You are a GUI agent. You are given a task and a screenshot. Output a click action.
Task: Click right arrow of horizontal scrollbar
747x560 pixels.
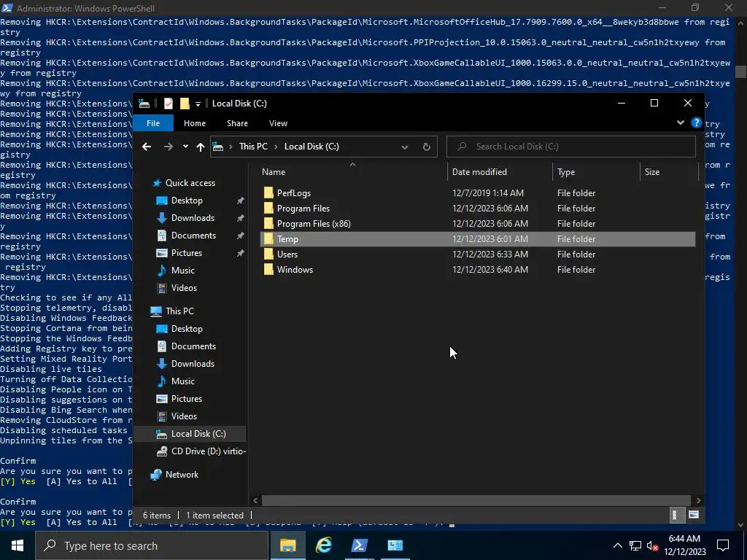[x=698, y=500]
